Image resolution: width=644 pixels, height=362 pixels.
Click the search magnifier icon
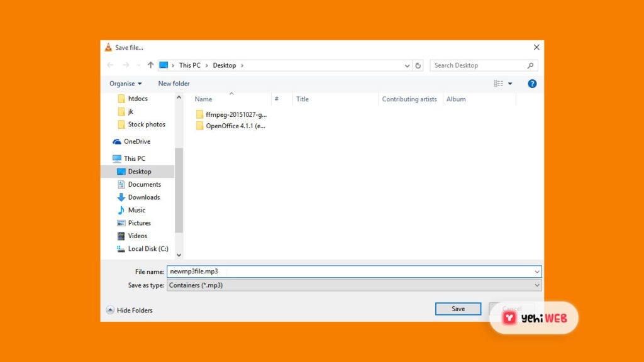pyautogui.click(x=531, y=65)
